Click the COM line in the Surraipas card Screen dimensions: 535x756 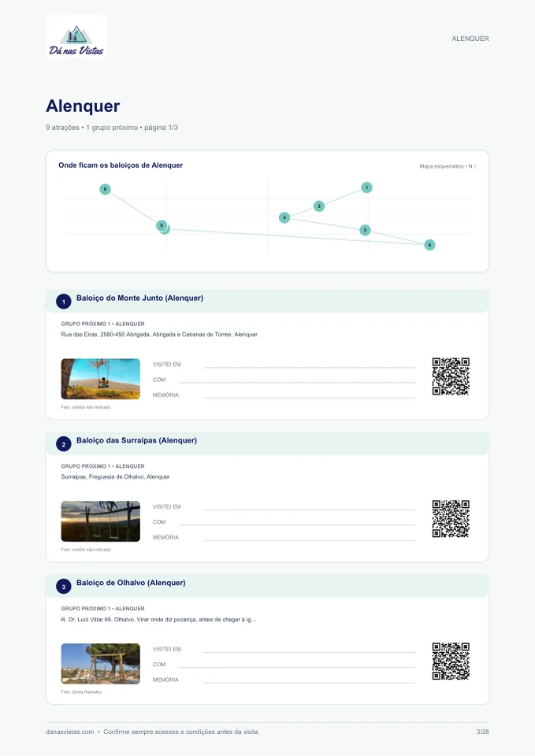pyautogui.click(x=297, y=524)
